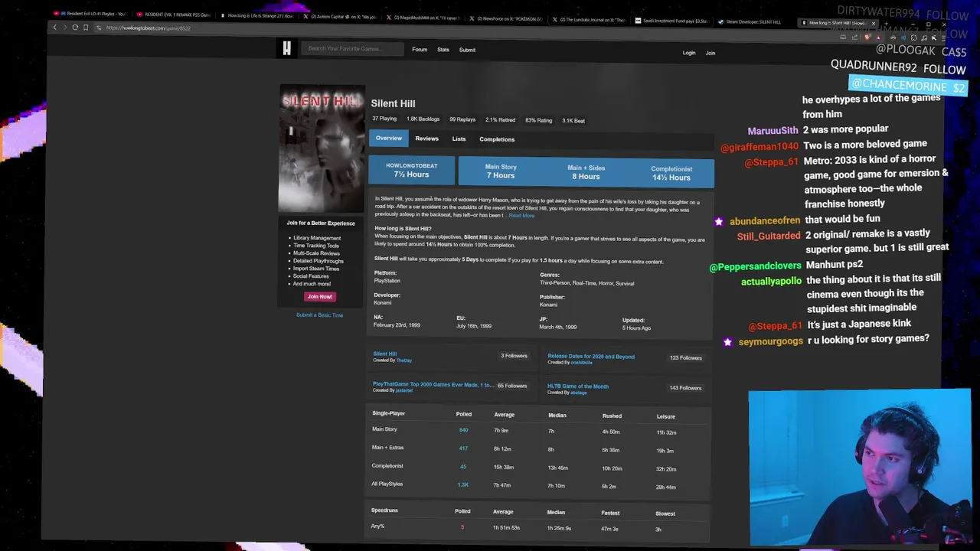Click the 1.8K Backlogs stat badge

pyautogui.click(x=423, y=119)
